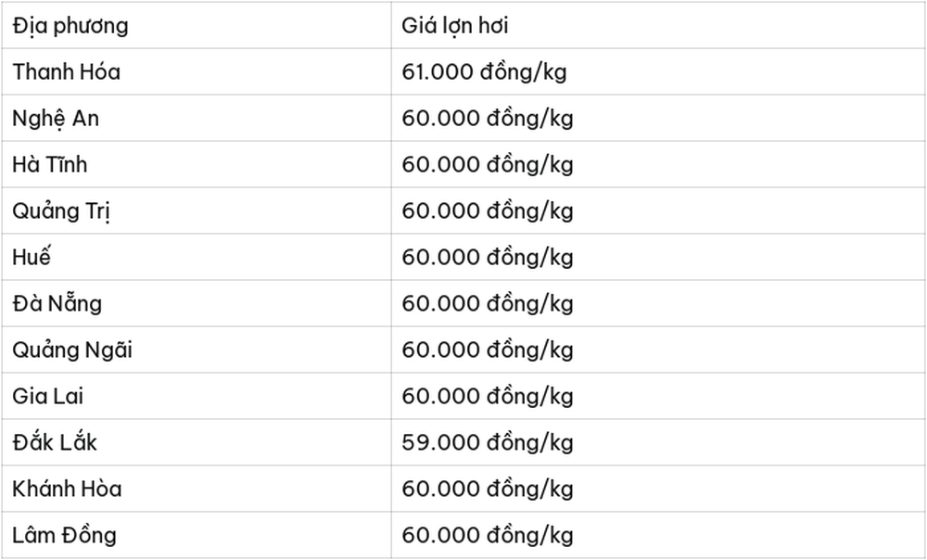
Task: Select the Hà Tĩnh cell
Action: point(197,164)
